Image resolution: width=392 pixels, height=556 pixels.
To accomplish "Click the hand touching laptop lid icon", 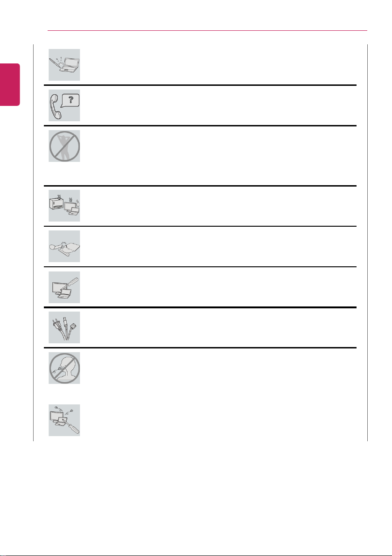I will (x=64, y=246).
